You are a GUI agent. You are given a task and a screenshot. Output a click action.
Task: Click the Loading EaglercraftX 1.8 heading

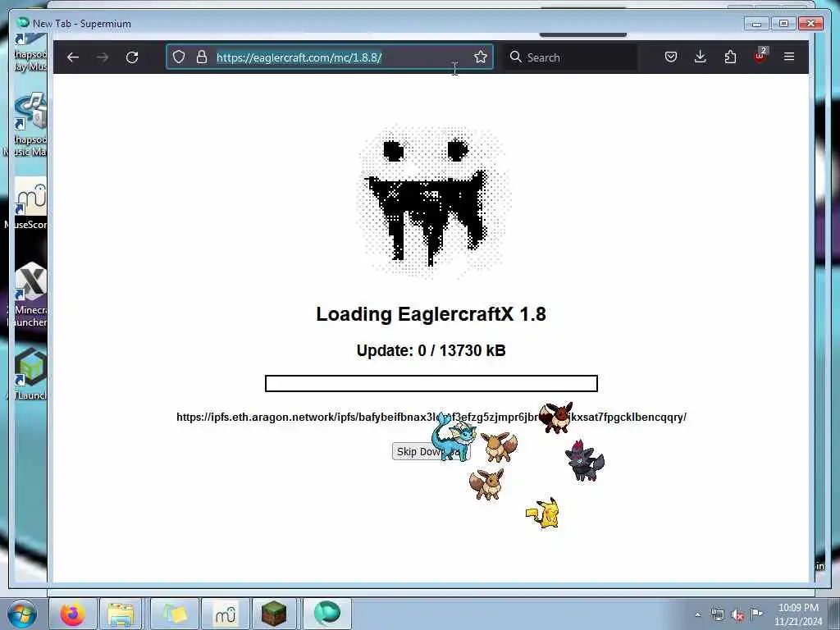[x=431, y=314]
